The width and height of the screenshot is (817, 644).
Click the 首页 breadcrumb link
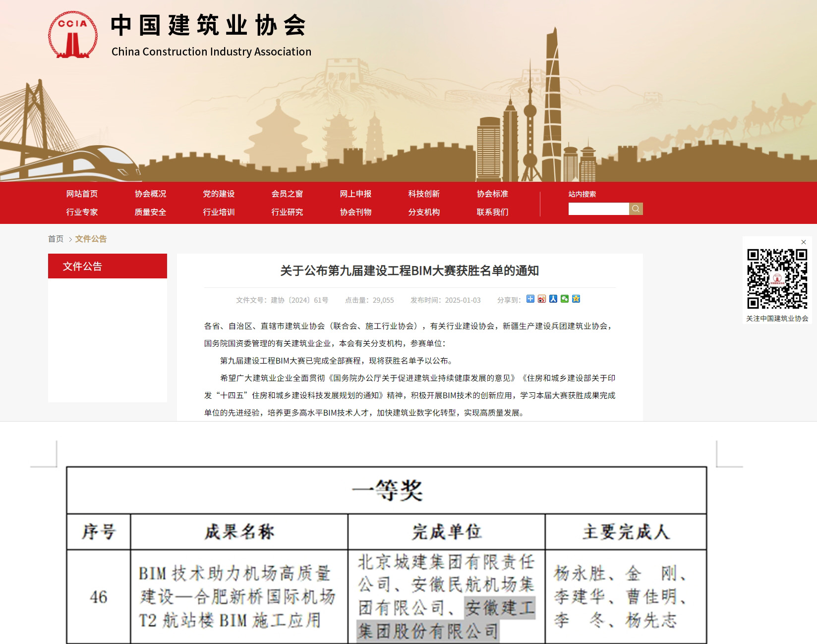point(56,239)
